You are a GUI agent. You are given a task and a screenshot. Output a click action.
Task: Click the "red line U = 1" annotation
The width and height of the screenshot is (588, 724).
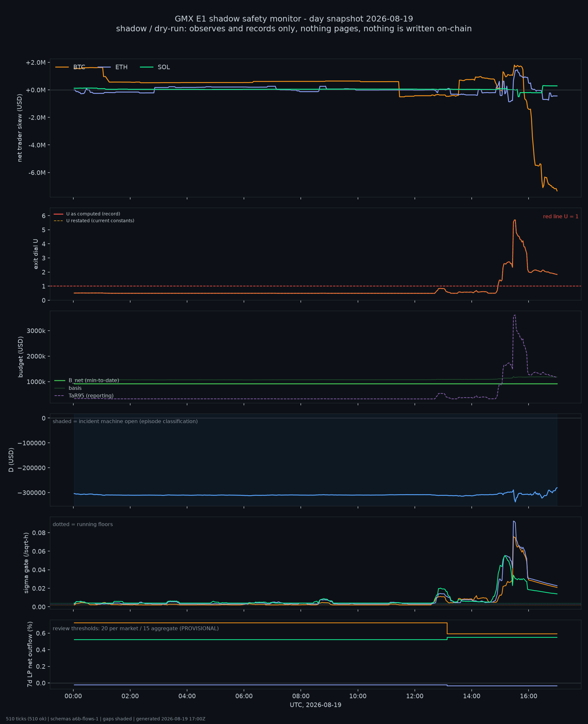coord(561,217)
